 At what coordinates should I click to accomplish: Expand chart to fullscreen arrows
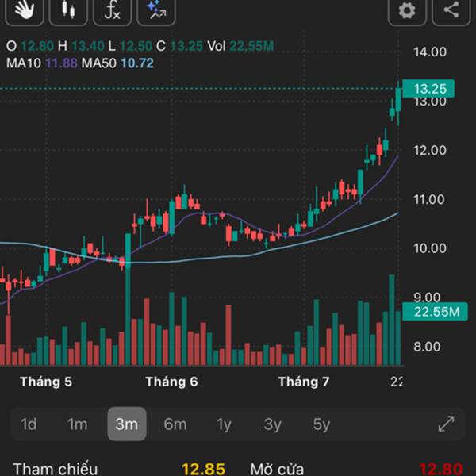(447, 424)
